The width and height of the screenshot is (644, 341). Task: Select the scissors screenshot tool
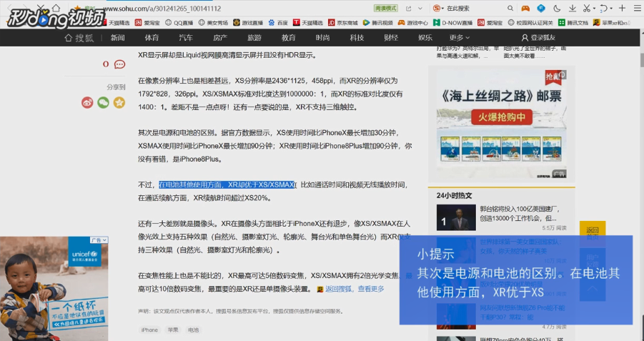pyautogui.click(x=587, y=8)
